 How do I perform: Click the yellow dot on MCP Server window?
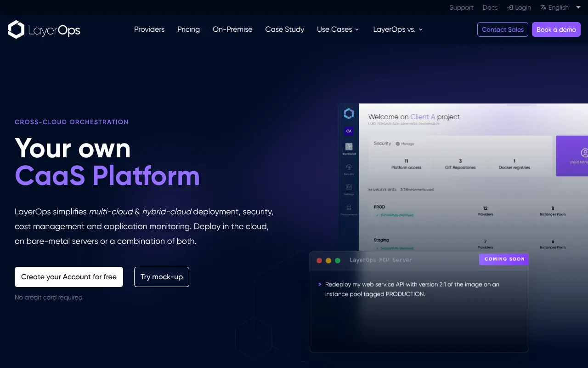pos(328,260)
